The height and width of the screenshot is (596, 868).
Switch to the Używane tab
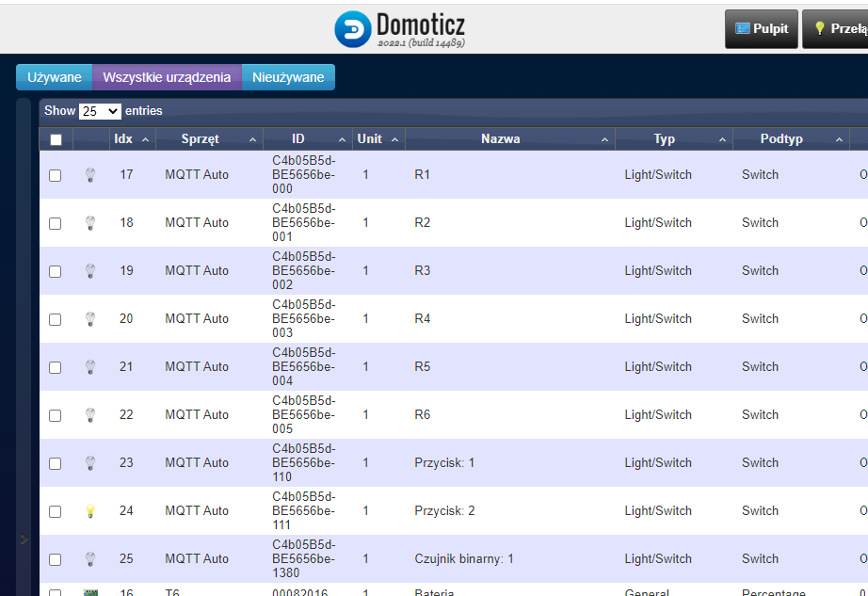[x=55, y=77]
